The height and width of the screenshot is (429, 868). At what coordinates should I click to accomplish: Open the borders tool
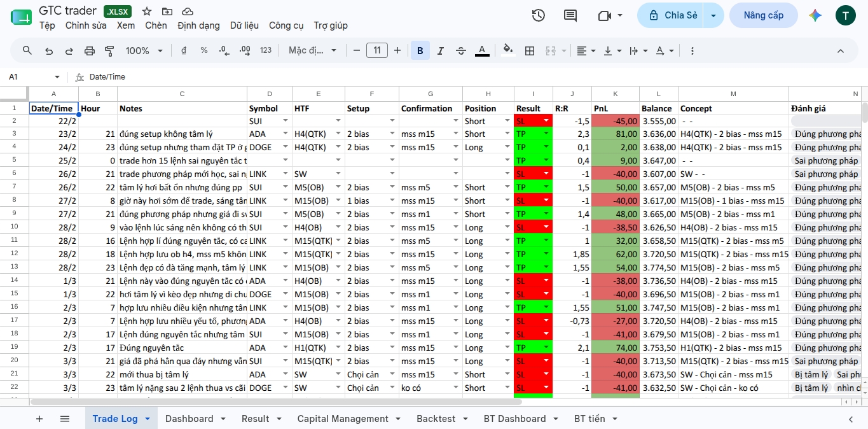[x=528, y=50]
